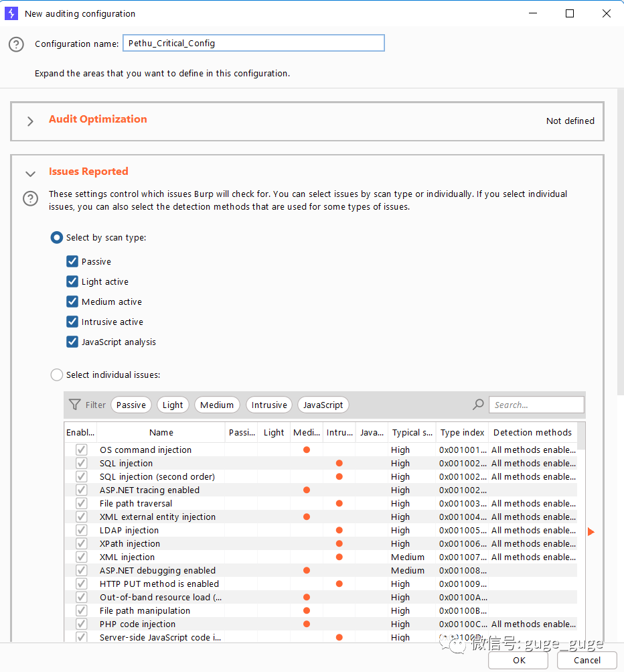Uncheck the JavaScript analysis checkbox
This screenshot has width=624, height=672.
(x=72, y=342)
